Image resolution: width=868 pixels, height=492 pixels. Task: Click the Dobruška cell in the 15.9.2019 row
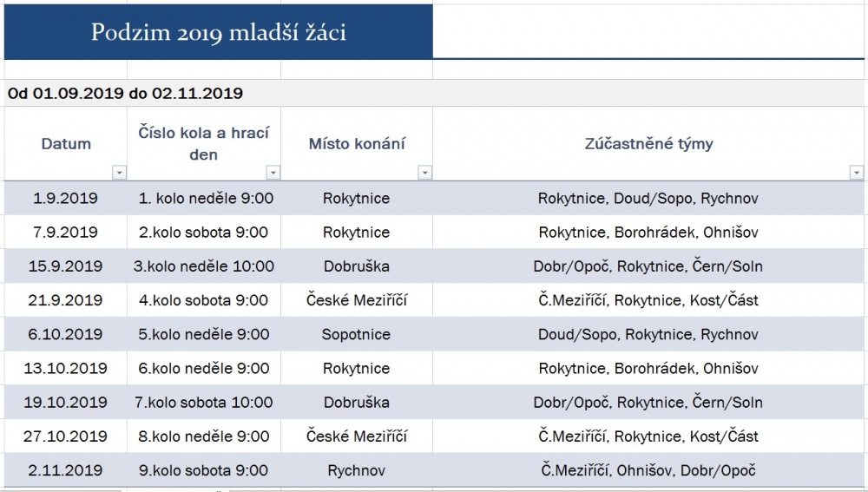coord(357,266)
